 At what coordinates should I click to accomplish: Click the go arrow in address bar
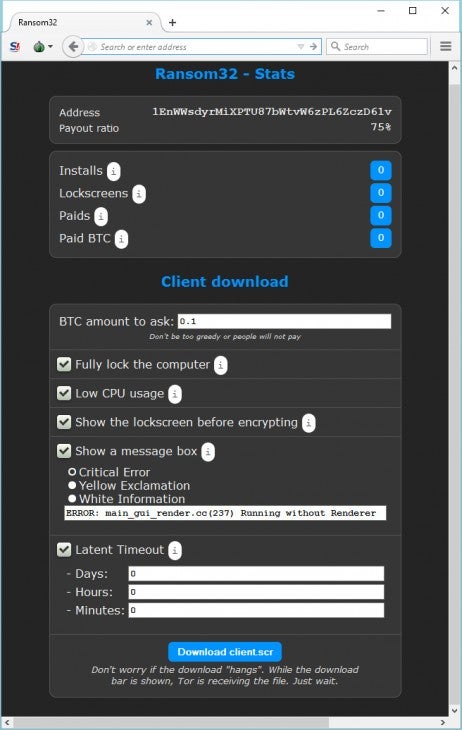click(313, 47)
